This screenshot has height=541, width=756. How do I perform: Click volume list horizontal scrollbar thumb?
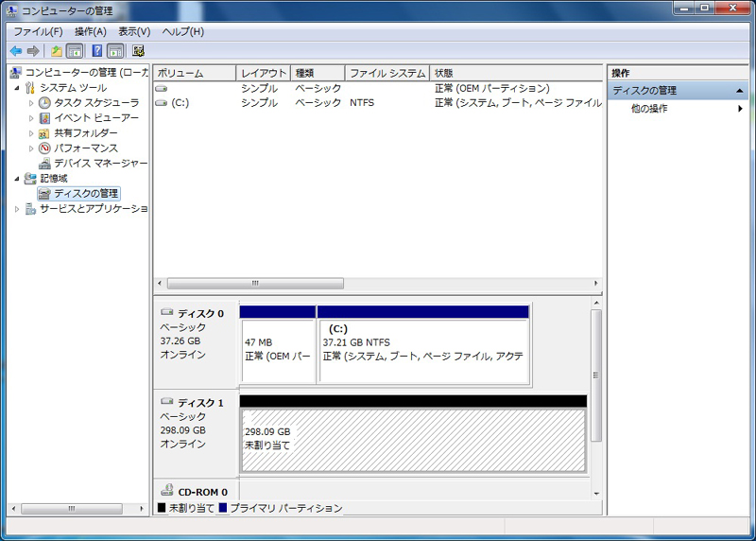[x=255, y=284]
